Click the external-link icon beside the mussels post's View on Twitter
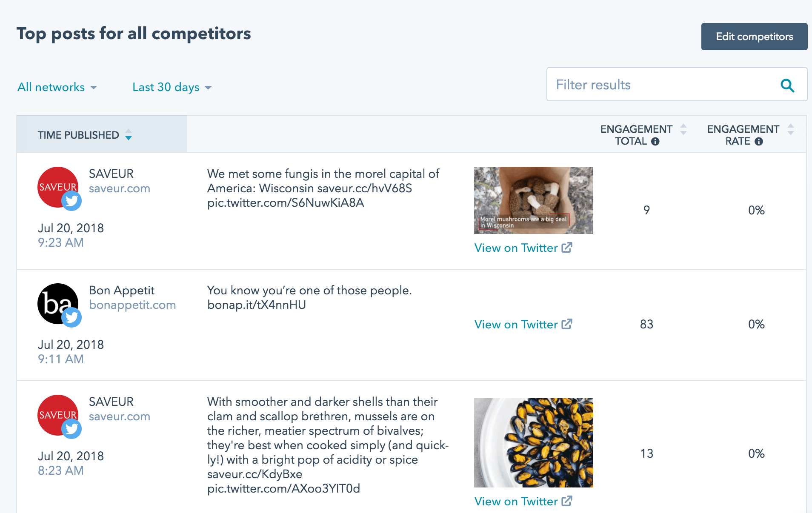Viewport: 812px width, 513px height. coord(567,501)
